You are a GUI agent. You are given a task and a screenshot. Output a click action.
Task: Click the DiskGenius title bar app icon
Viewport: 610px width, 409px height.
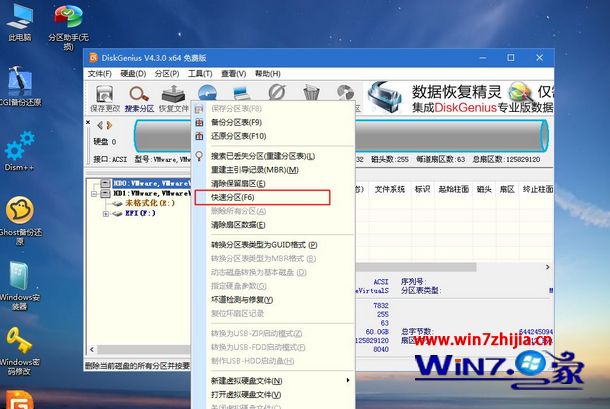(93, 58)
